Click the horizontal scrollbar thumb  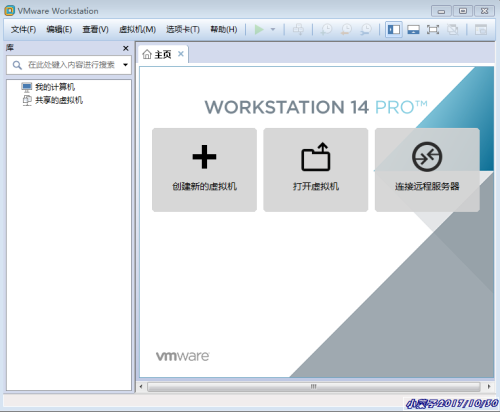tap(313, 387)
